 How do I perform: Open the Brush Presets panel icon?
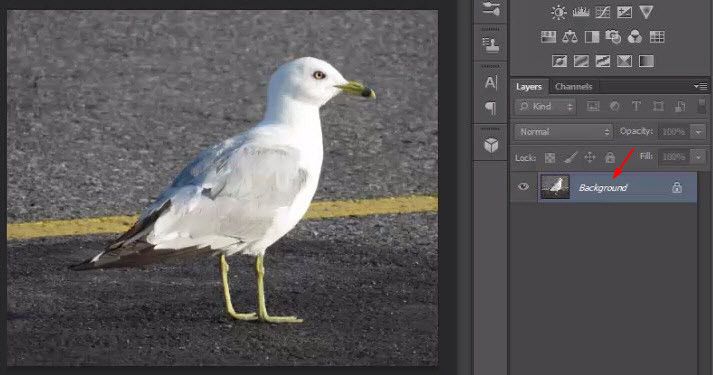[x=491, y=9]
